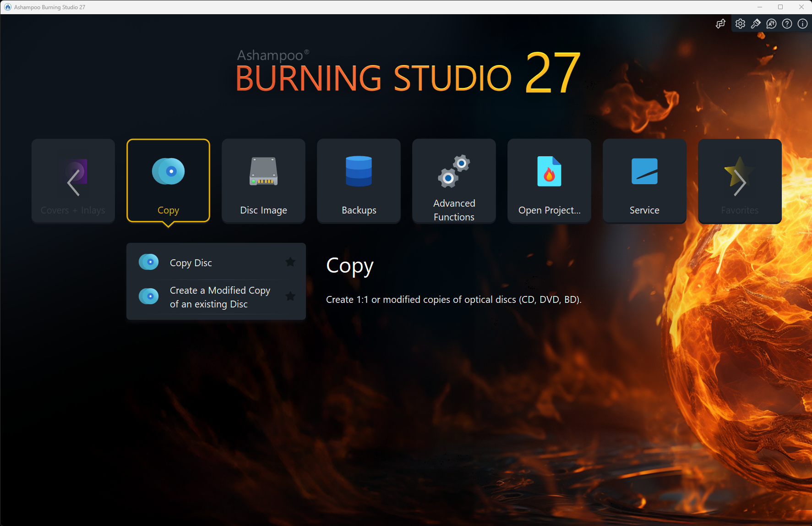Open Advanced Functions
Image resolution: width=812 pixels, height=526 pixels.
pyautogui.click(x=453, y=181)
